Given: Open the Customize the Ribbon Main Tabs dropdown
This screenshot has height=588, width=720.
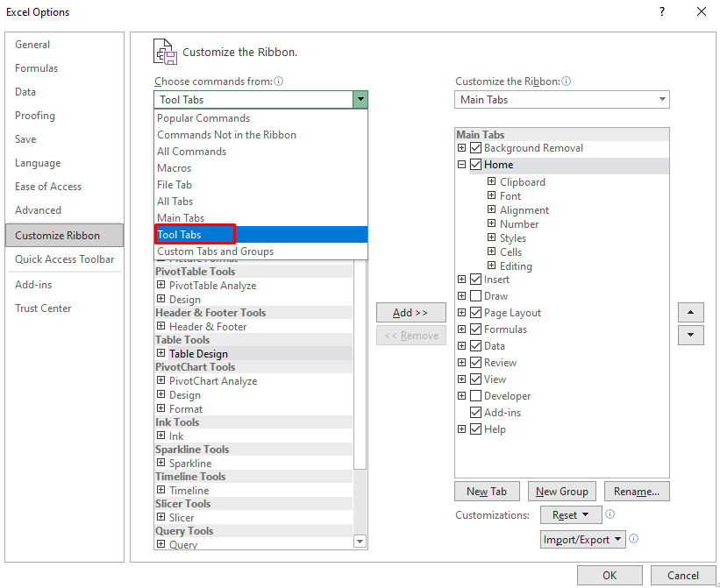Looking at the screenshot, I should 561,100.
